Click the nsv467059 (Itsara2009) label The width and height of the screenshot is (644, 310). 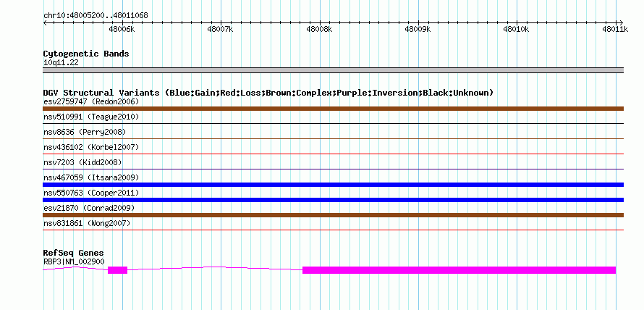(x=91, y=177)
